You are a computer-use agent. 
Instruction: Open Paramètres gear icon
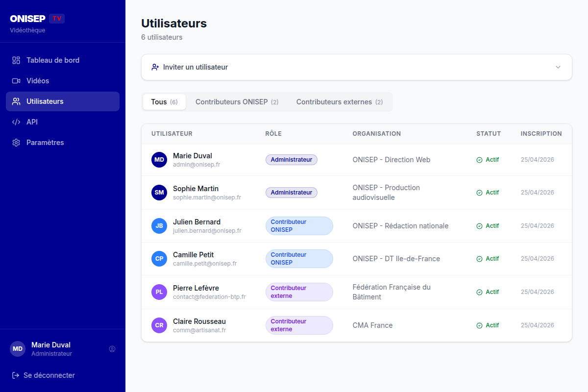[x=16, y=143]
